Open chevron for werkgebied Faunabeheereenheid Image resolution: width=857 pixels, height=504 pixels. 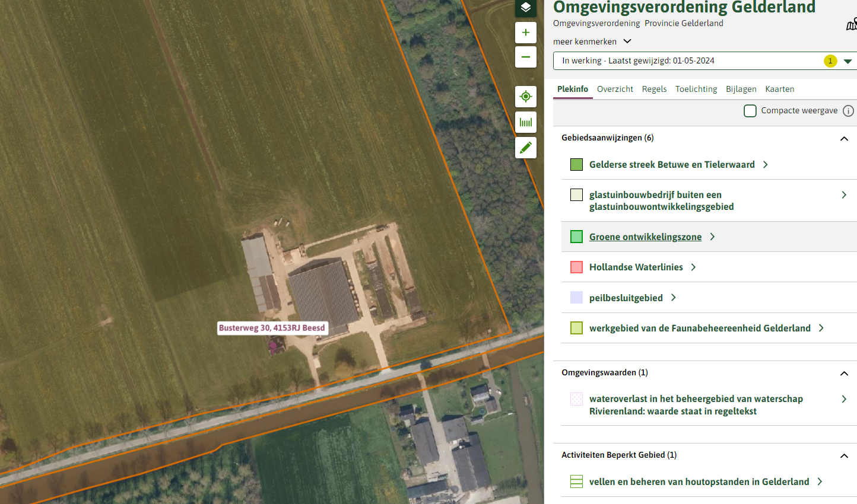[x=821, y=328]
